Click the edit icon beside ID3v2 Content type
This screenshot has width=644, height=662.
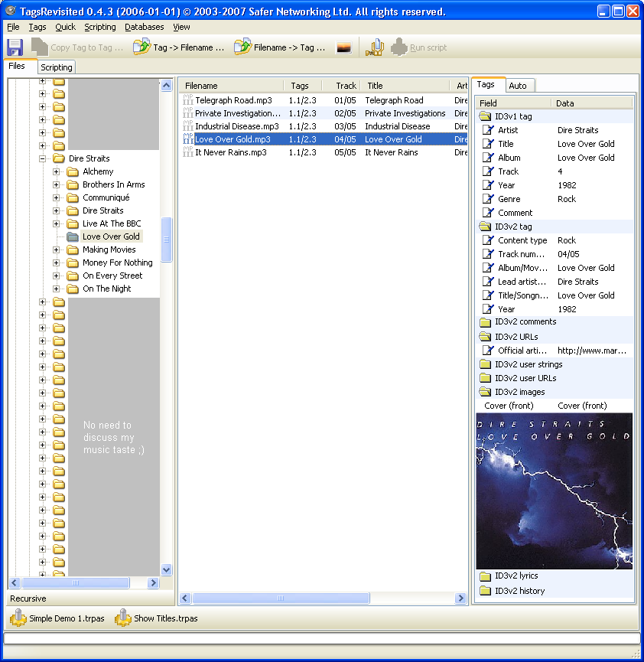coord(487,240)
